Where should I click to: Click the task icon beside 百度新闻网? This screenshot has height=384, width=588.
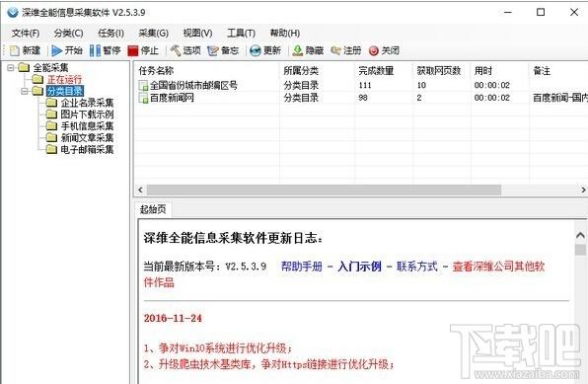(143, 98)
